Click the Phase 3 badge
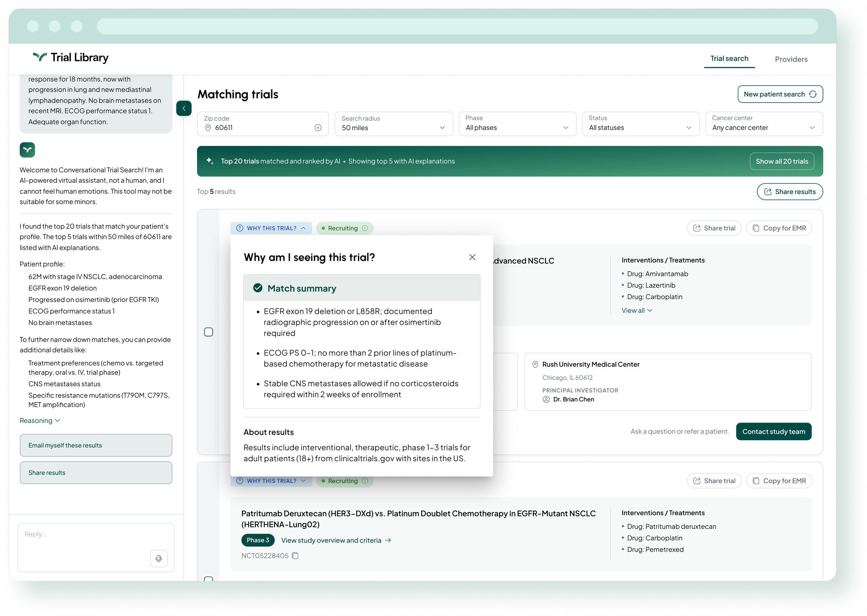This screenshot has width=867, height=616. [258, 540]
